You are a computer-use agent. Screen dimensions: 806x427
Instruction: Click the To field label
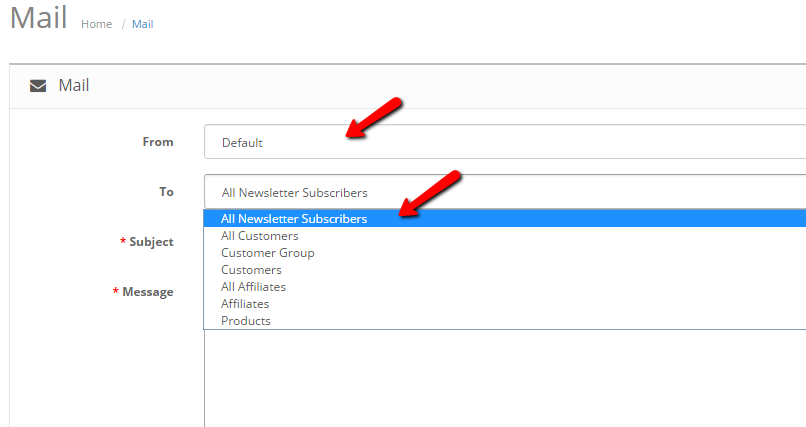[166, 192]
